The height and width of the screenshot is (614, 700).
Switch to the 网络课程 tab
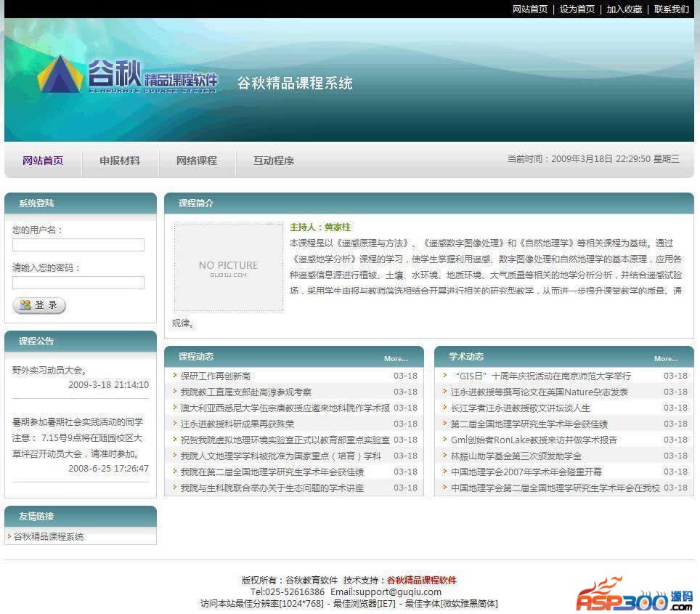click(x=197, y=161)
